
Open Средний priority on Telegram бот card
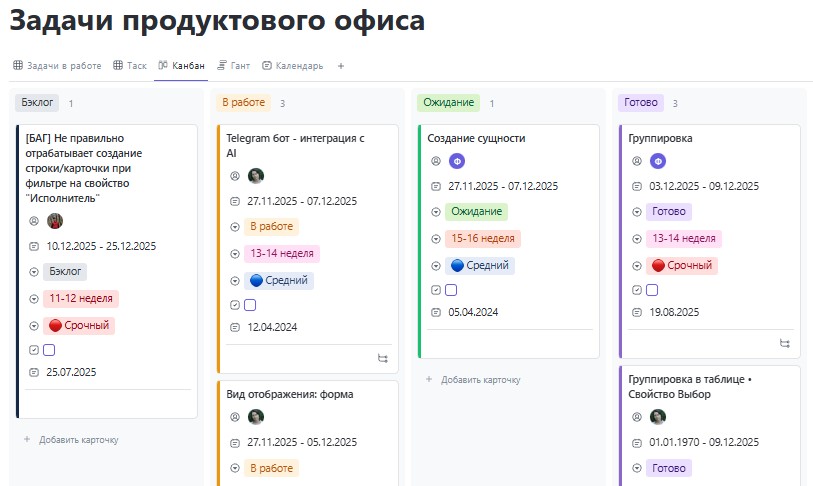click(x=279, y=280)
